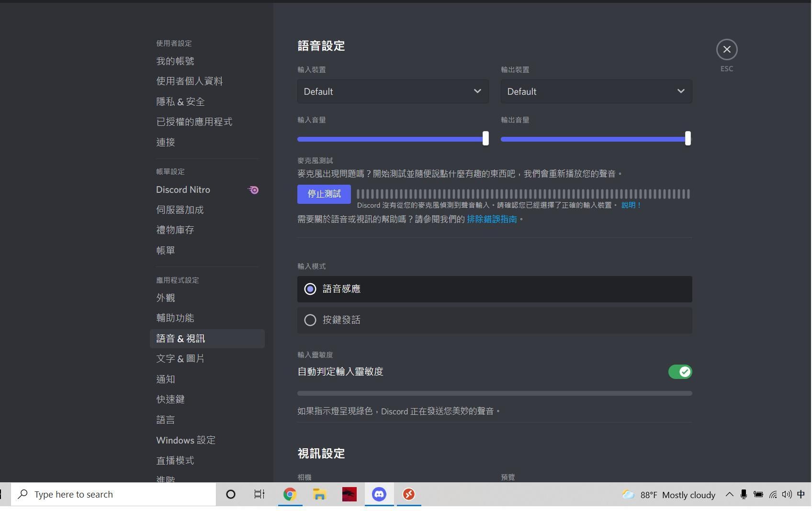The width and height of the screenshot is (812, 511).
Task: Open the 排除錯誤指南 link
Action: pos(492,220)
